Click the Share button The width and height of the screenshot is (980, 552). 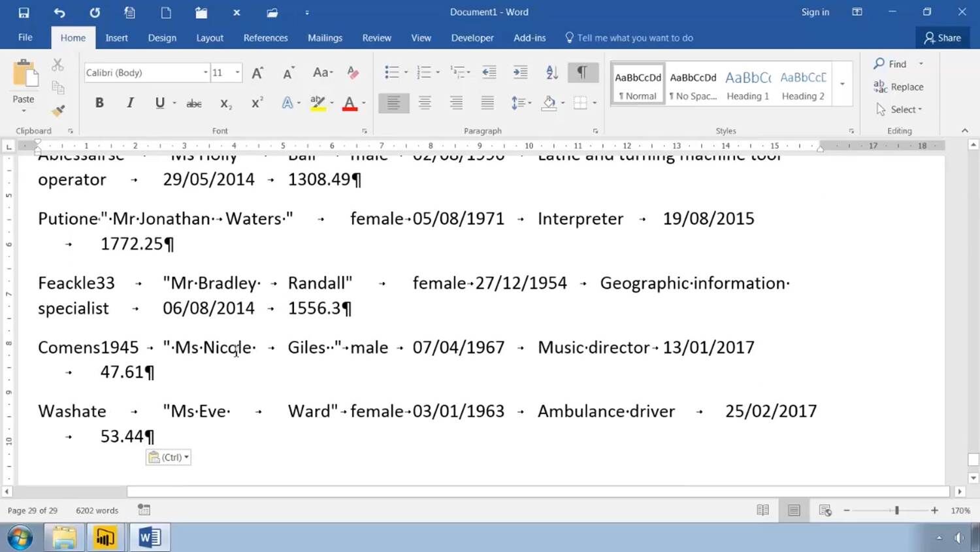click(x=942, y=38)
